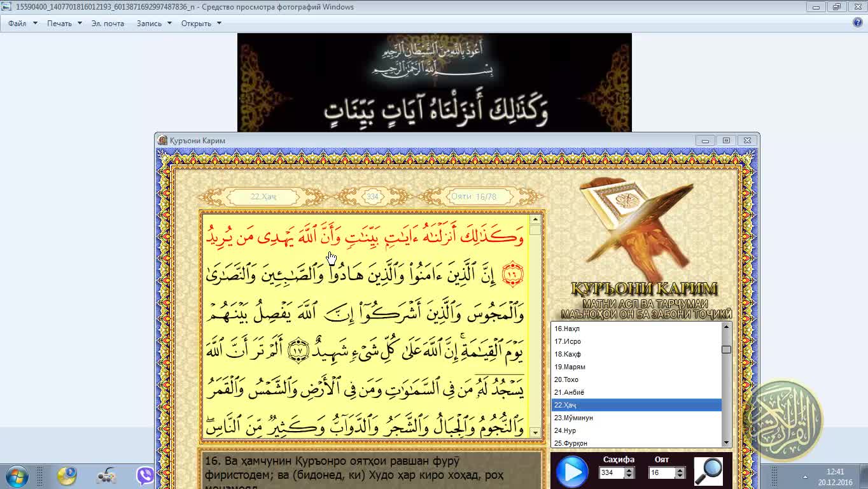Show hidden system tray icons arrow
The width and height of the screenshot is (868, 489).
click(805, 477)
